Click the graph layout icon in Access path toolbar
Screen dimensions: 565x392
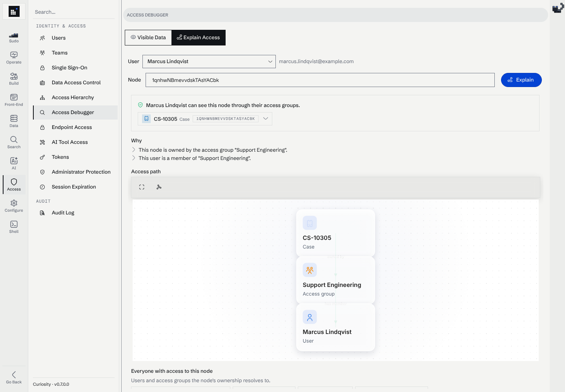(x=159, y=187)
